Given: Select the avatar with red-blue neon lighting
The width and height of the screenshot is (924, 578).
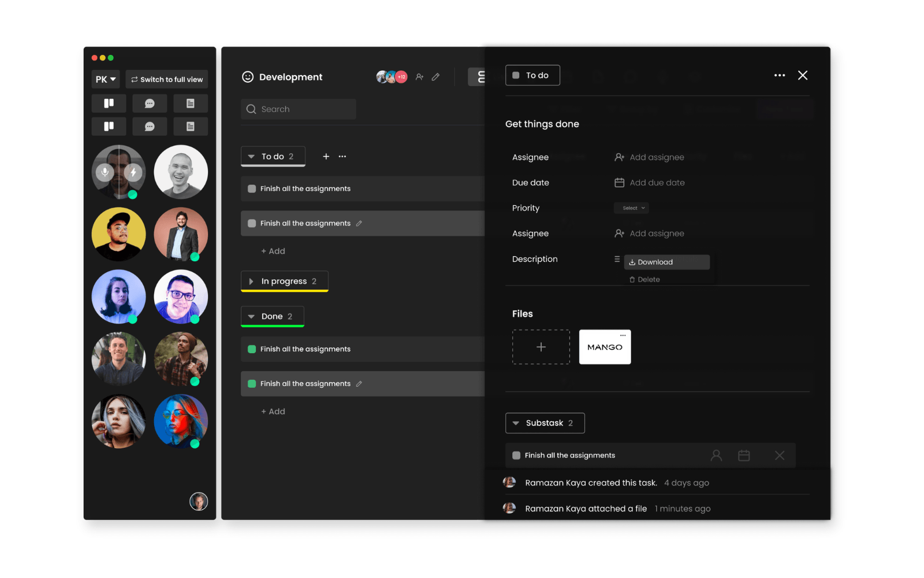Looking at the screenshot, I should (181, 421).
